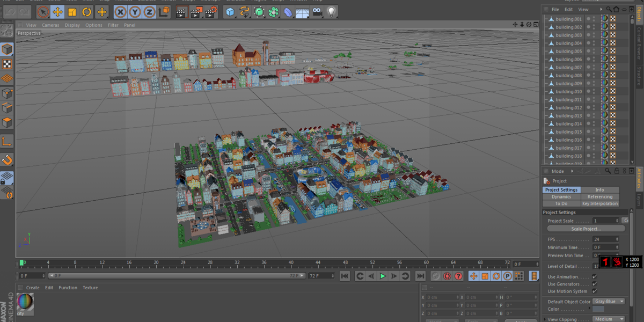Expand the View Clipping disclosure triangle
Viewport: 644px width, 322px height.
[x=545, y=319]
